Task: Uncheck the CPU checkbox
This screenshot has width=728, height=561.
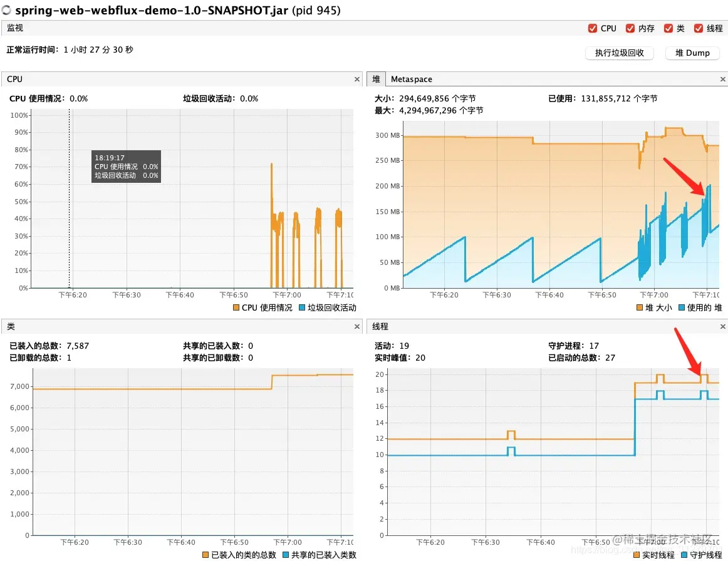Action: pyautogui.click(x=593, y=28)
